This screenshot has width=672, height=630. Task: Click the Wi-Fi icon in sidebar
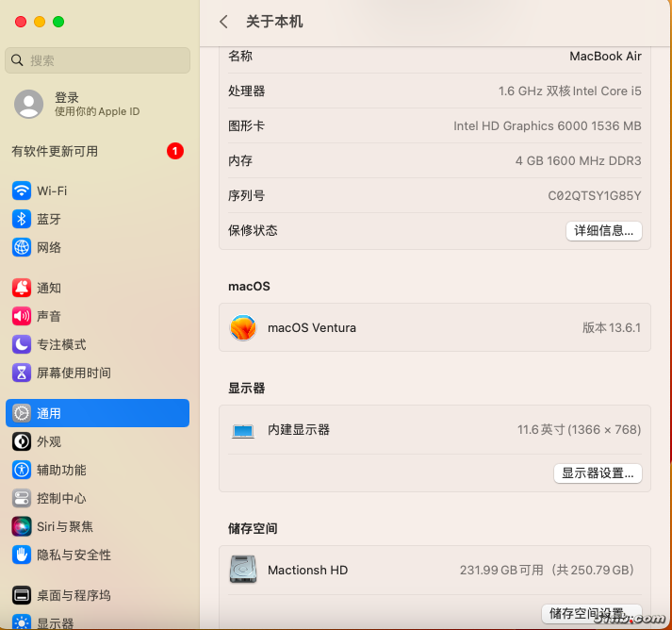click(22, 191)
